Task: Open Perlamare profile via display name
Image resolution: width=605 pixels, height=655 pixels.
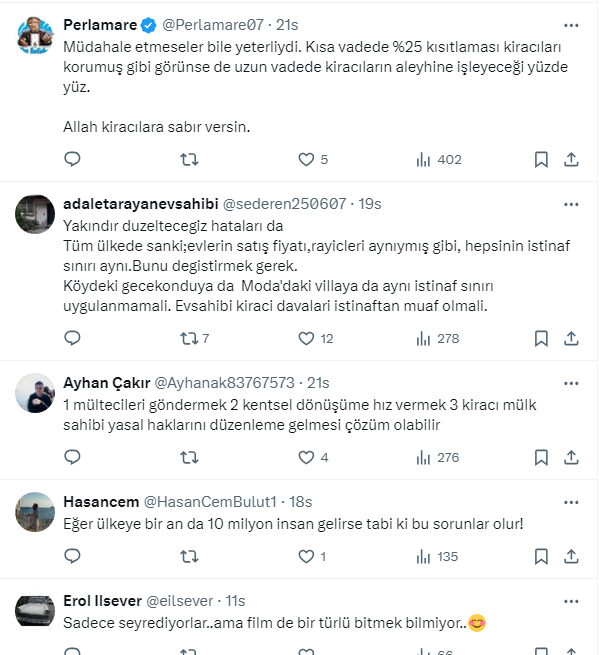Action: (x=100, y=24)
